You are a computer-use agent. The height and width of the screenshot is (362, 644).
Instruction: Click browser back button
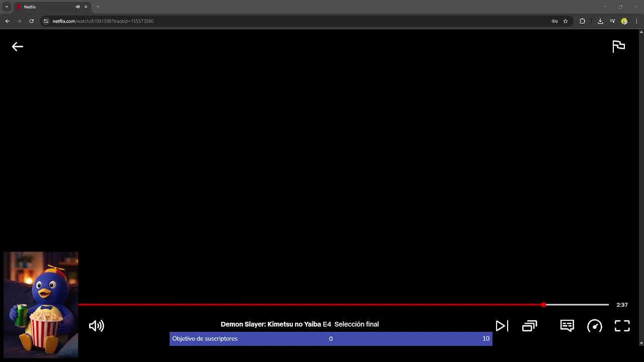[x=7, y=21]
